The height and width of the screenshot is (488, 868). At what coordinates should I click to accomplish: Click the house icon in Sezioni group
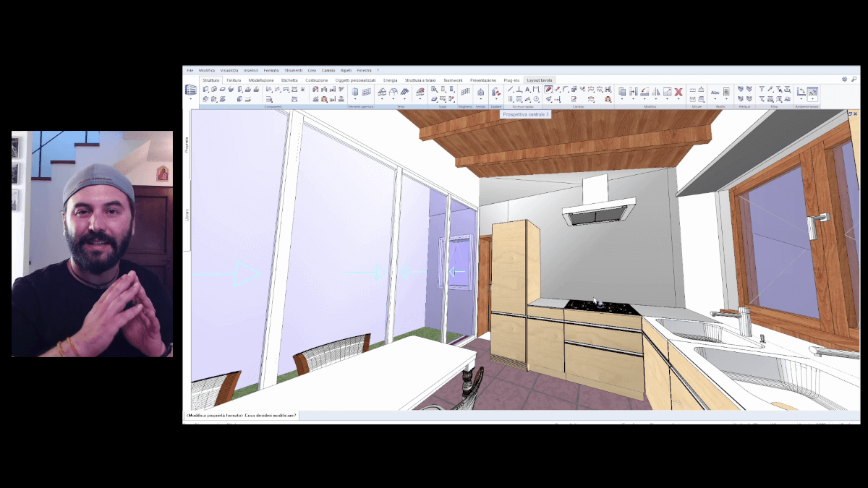coord(480,92)
